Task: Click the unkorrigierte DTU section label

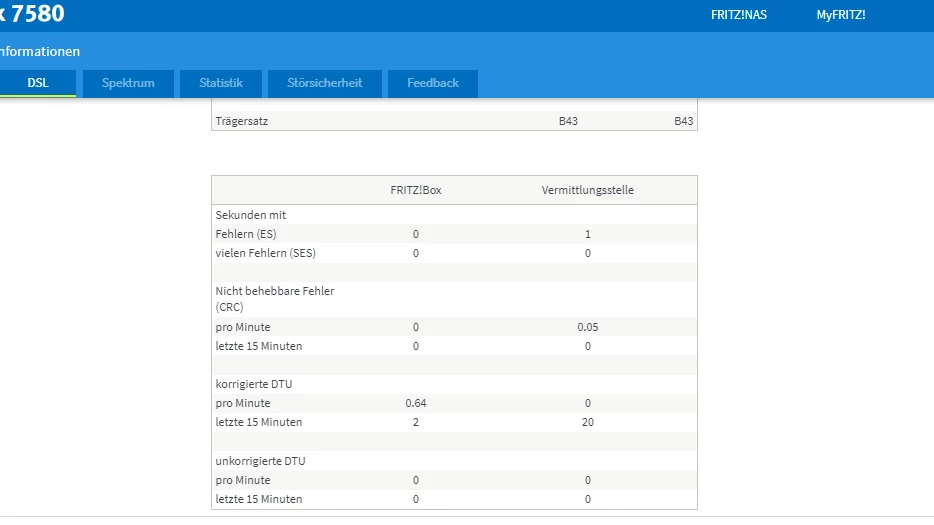Action: point(259,461)
